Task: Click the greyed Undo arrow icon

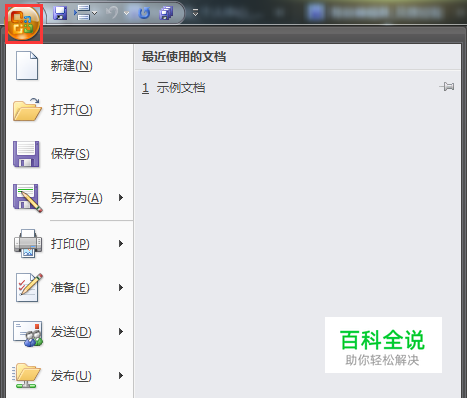Action: 112,13
